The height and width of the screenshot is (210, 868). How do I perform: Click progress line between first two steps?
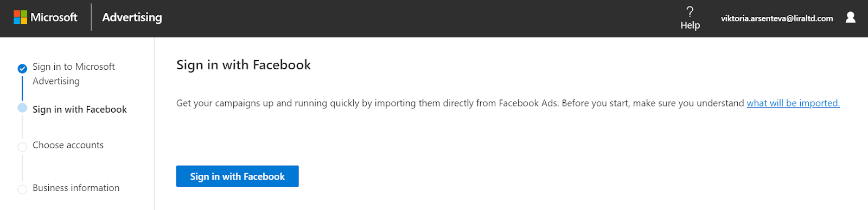[22, 88]
